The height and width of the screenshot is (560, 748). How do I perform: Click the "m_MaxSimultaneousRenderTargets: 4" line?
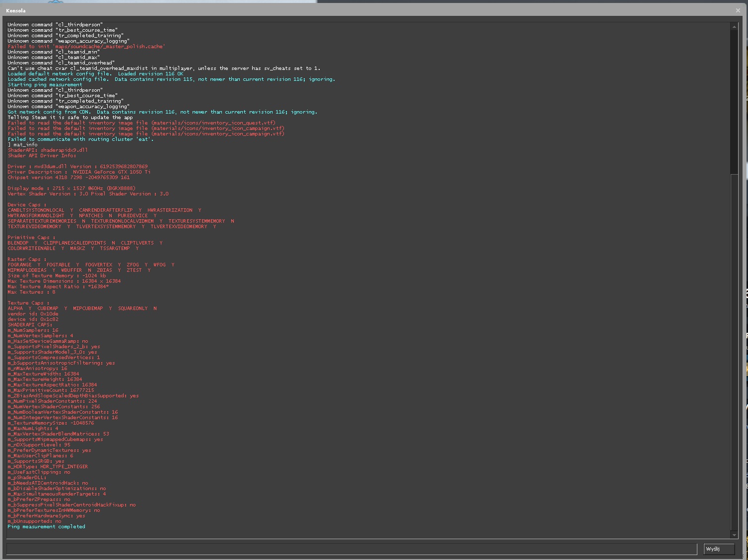[57, 494]
